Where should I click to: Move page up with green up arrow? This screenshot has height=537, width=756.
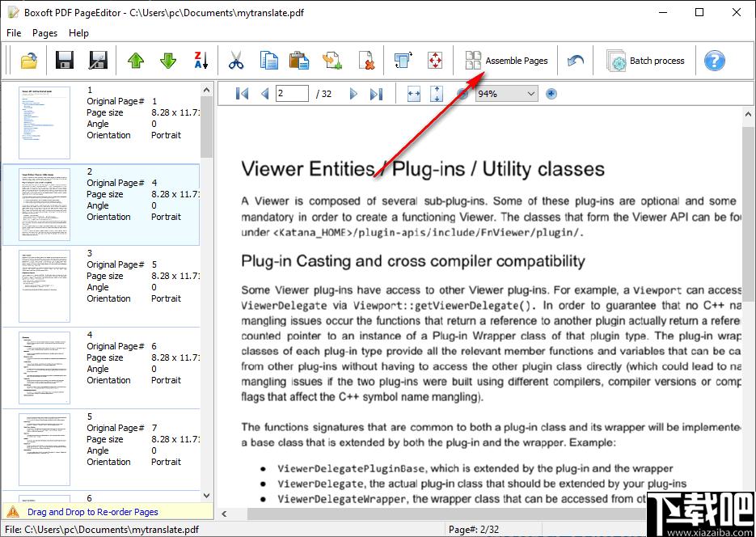pyautogui.click(x=136, y=61)
